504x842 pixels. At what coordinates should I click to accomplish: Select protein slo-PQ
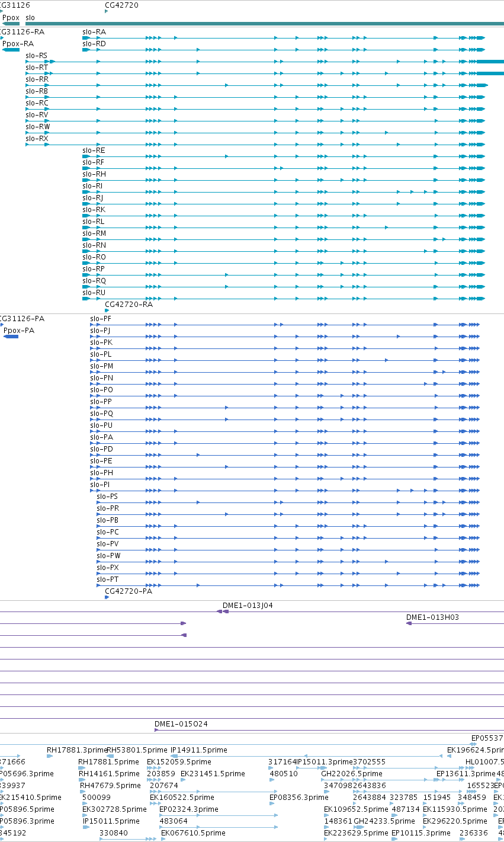pos(101,414)
